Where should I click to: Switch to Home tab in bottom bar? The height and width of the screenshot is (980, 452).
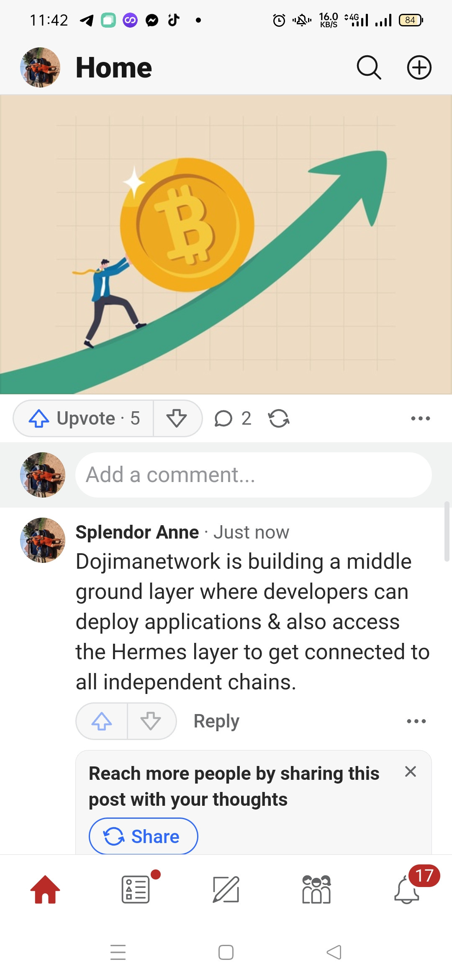[45, 890]
